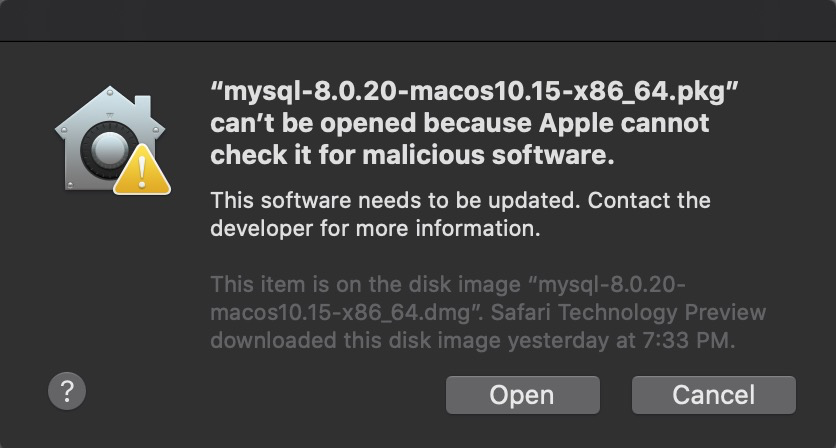
Task: Click the "check it for malicious software" line
Action: tap(412, 155)
